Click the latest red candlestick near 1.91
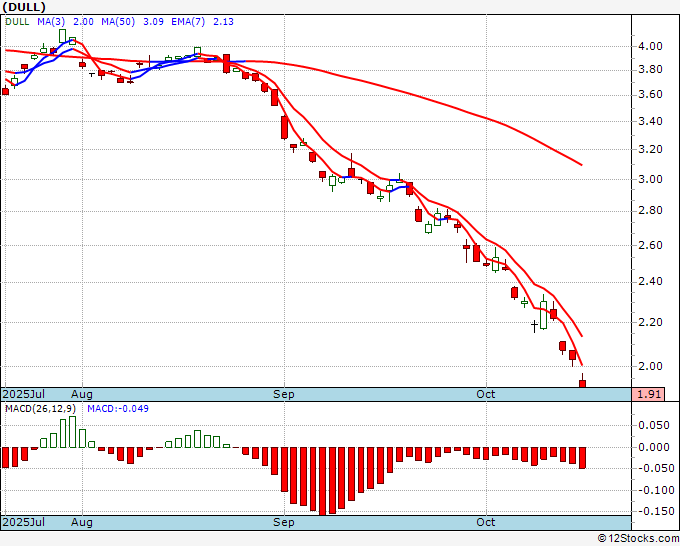The height and width of the screenshot is (546, 680). click(582, 381)
